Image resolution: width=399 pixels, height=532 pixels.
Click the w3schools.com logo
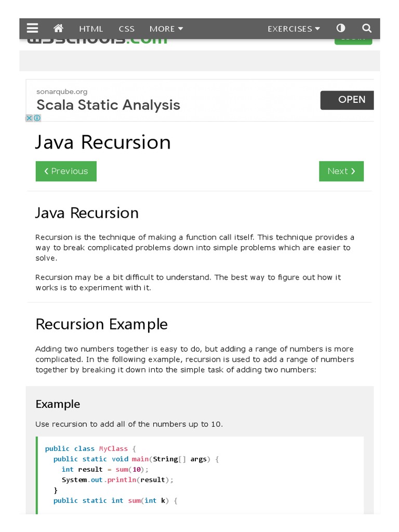[x=99, y=41]
